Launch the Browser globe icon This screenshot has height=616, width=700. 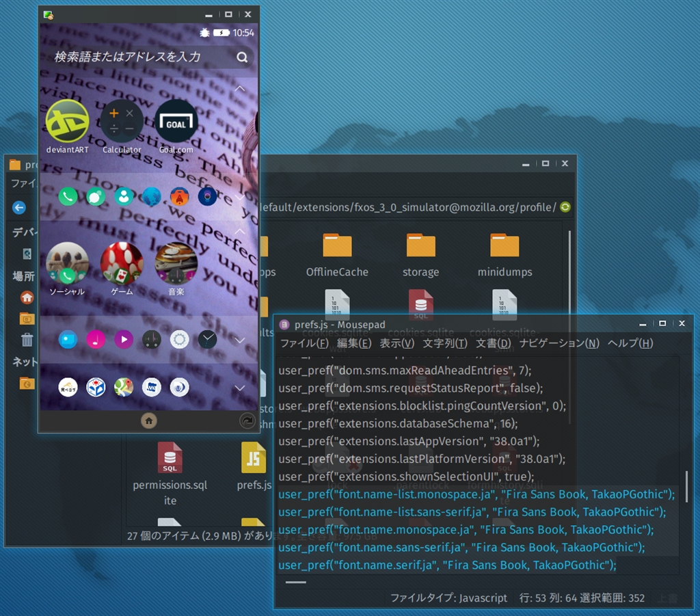pos(152,196)
